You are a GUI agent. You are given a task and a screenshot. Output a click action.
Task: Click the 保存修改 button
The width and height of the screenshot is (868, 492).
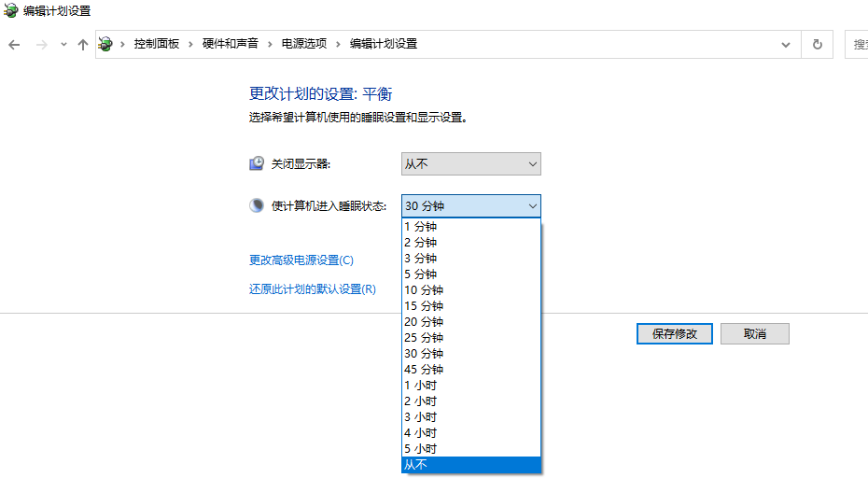pos(674,333)
